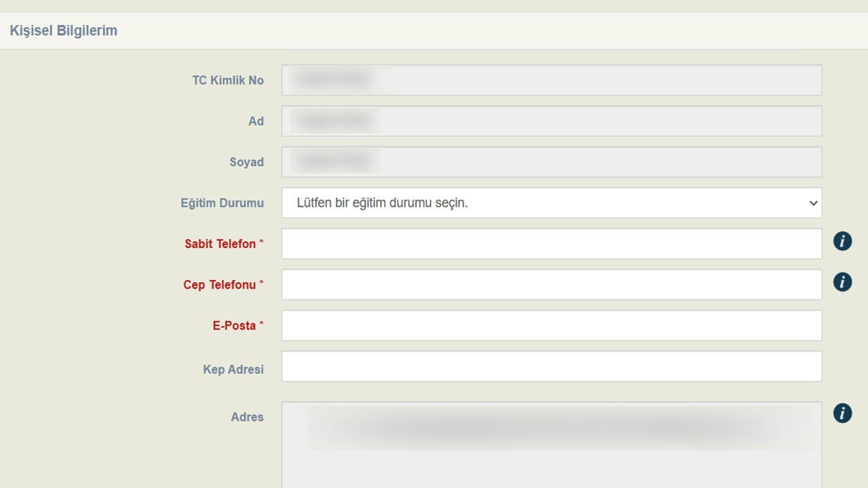
Task: Select the Soyad field
Action: tap(551, 162)
